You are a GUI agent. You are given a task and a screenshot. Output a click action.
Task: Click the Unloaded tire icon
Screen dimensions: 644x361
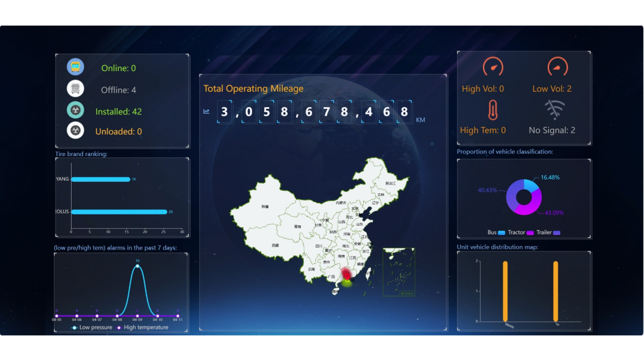coord(76,131)
